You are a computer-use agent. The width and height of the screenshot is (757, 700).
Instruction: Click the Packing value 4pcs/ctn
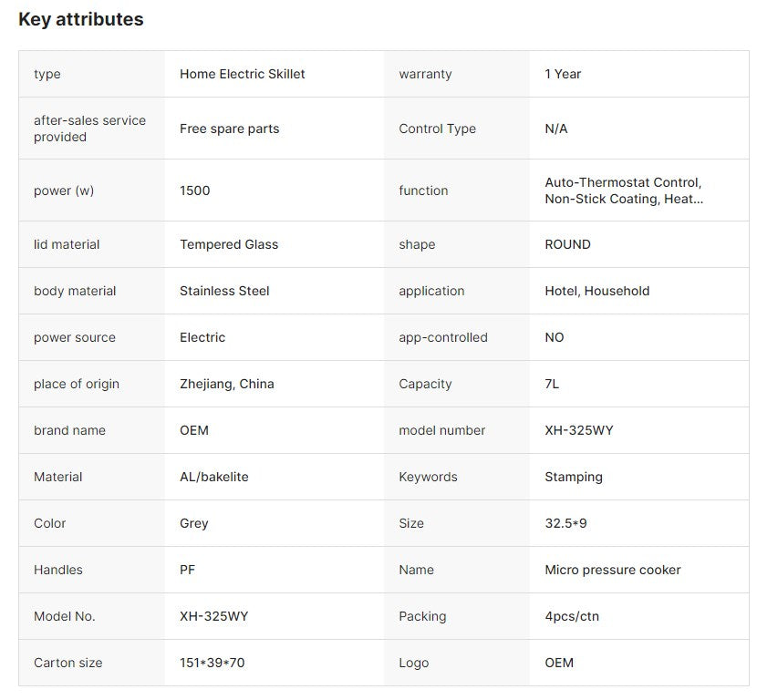pos(572,616)
